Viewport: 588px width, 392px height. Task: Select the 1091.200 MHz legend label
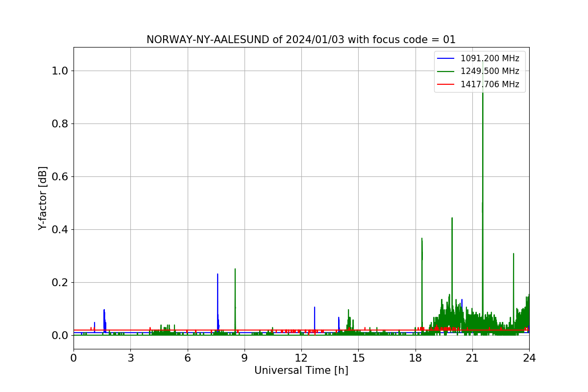point(490,58)
